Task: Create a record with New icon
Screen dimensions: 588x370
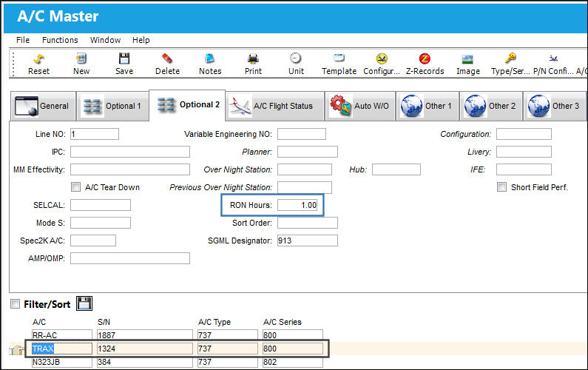Action: tap(81, 64)
